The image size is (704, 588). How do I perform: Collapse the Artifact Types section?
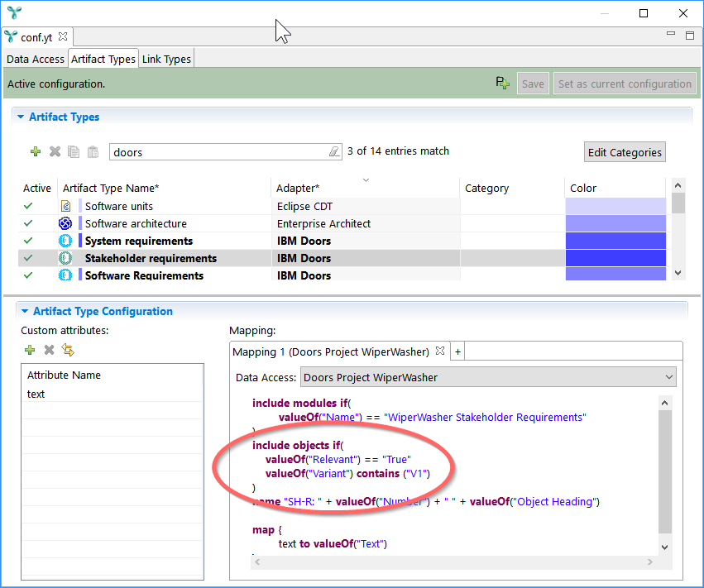tap(21, 117)
